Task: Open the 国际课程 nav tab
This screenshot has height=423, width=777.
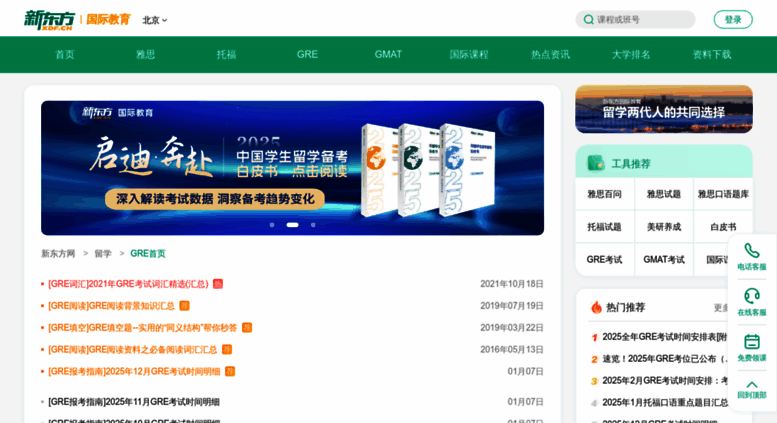Action: [x=469, y=54]
